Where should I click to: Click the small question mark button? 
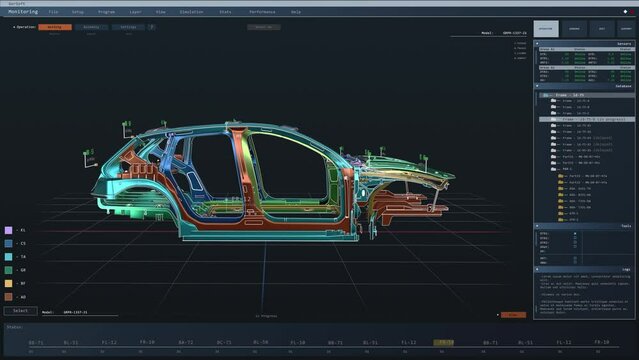152,27
